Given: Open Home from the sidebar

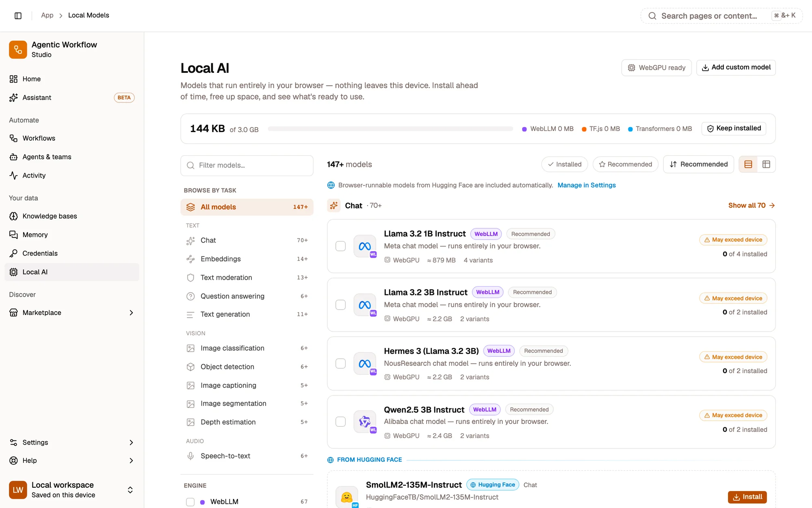Looking at the screenshot, I should pyautogui.click(x=72, y=79).
